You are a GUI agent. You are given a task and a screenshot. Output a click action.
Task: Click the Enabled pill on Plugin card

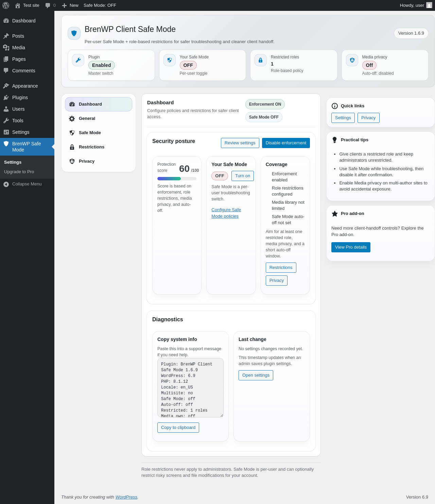pos(102,65)
